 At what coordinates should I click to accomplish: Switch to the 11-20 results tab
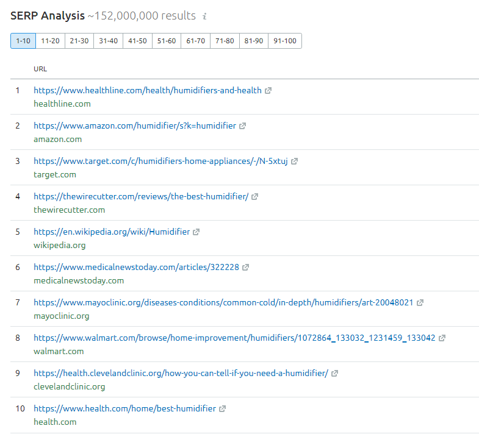pos(51,41)
